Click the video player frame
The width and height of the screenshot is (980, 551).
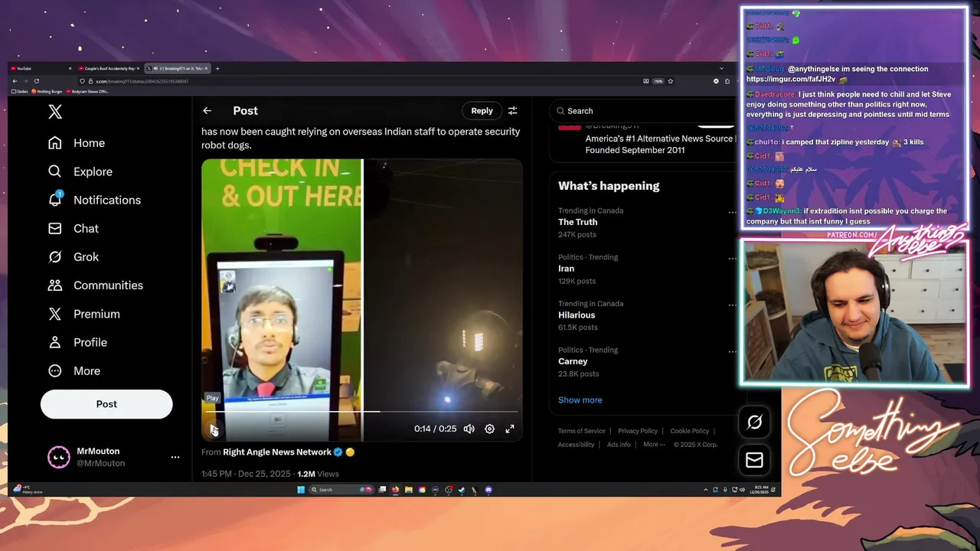(x=362, y=300)
